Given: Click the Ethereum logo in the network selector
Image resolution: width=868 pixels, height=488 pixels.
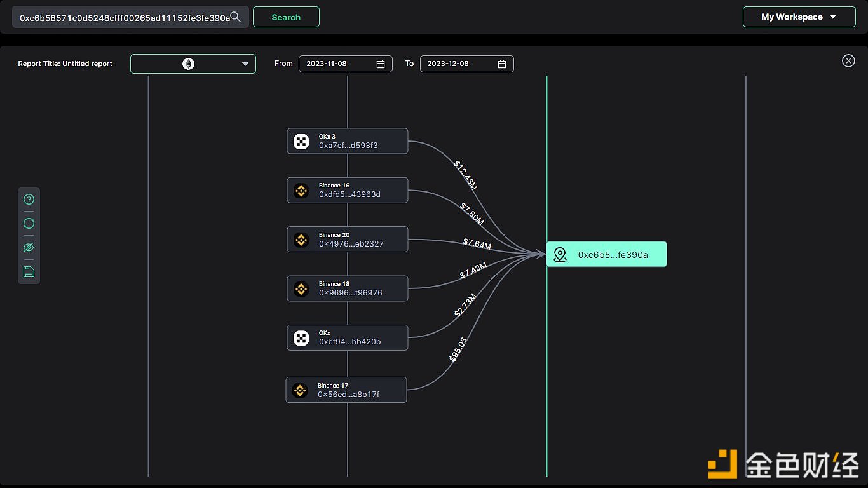Looking at the screenshot, I should pos(188,64).
